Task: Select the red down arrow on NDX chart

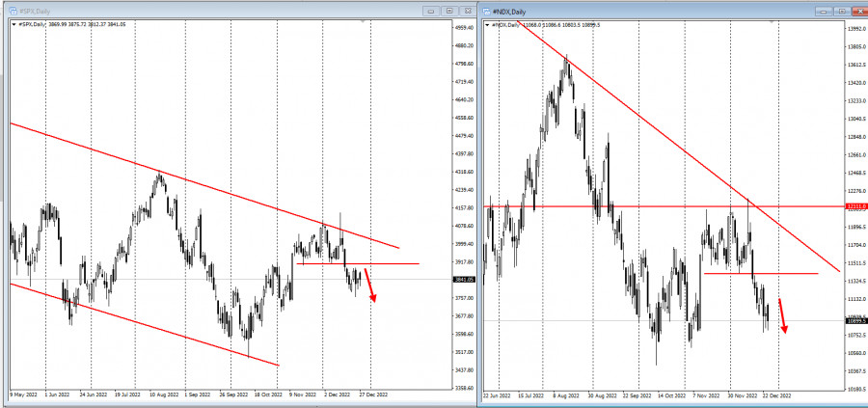Action: [x=783, y=316]
